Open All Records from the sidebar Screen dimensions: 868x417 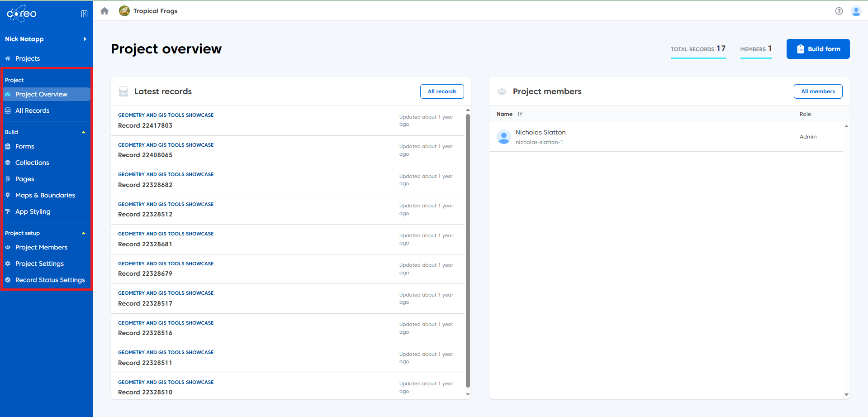[32, 110]
